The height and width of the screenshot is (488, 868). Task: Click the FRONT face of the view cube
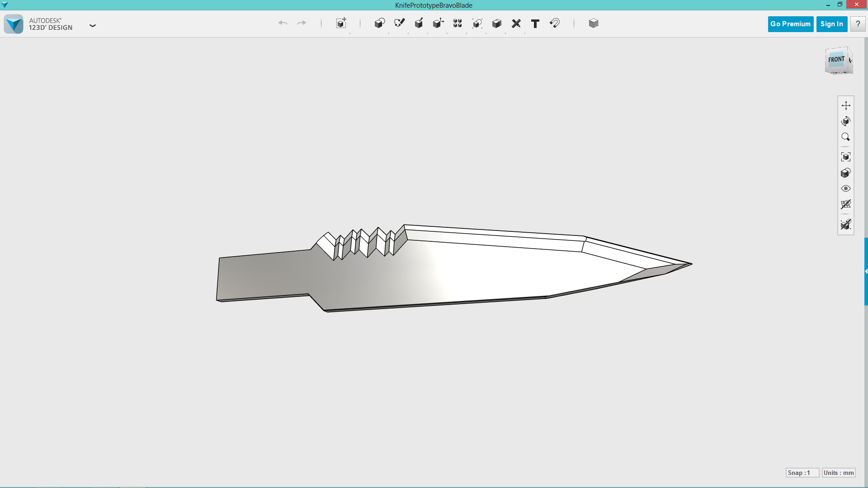pos(836,59)
